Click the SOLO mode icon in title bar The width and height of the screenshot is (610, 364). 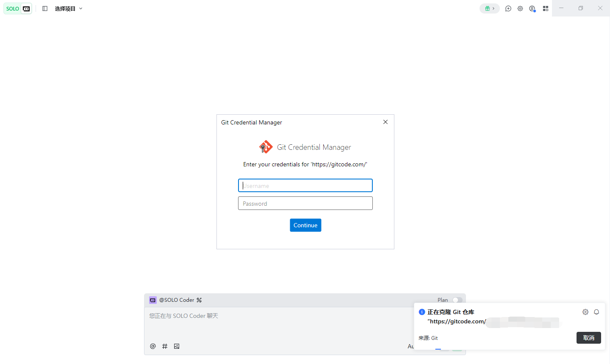point(26,8)
